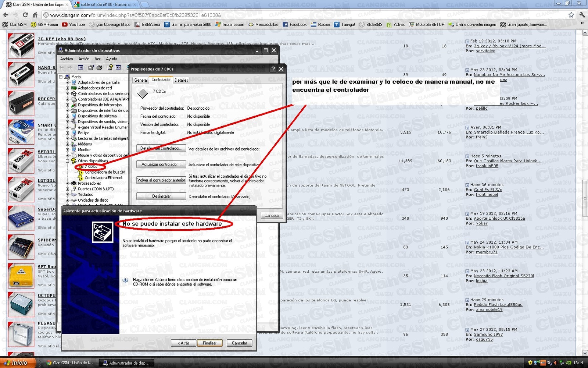This screenshot has width=588, height=368.
Task: Click Volver al controlador anterior button
Action: [x=161, y=180]
